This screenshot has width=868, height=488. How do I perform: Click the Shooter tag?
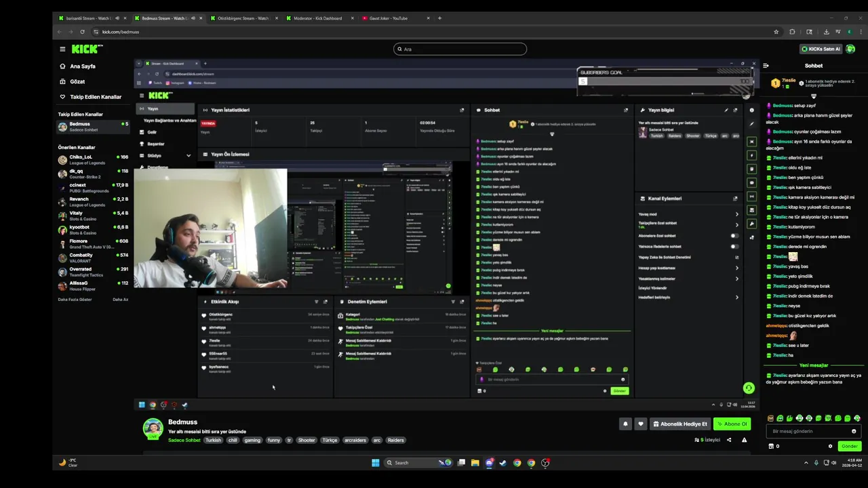pyautogui.click(x=307, y=440)
